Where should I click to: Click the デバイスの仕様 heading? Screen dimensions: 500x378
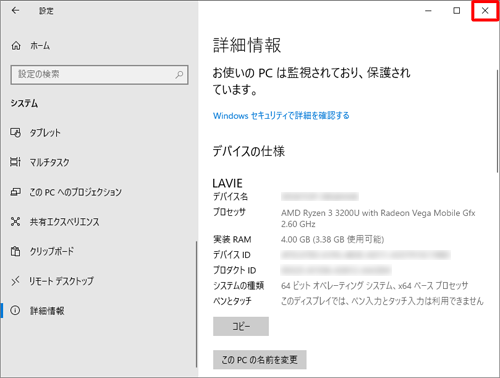pyautogui.click(x=249, y=151)
